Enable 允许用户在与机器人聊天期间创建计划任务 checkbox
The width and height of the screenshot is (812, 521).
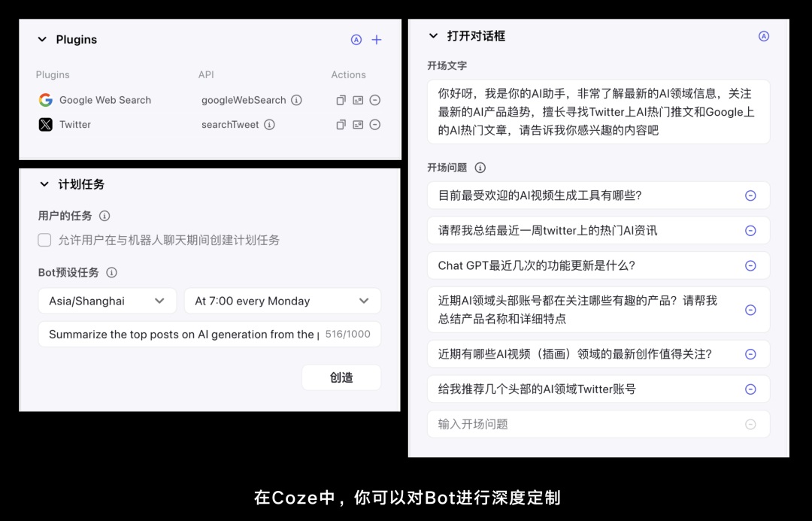pos(44,239)
